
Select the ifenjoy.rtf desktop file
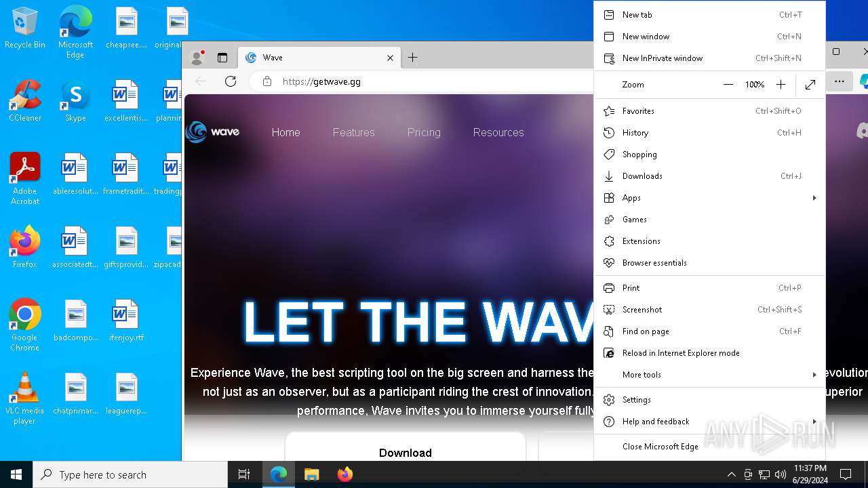(x=126, y=321)
